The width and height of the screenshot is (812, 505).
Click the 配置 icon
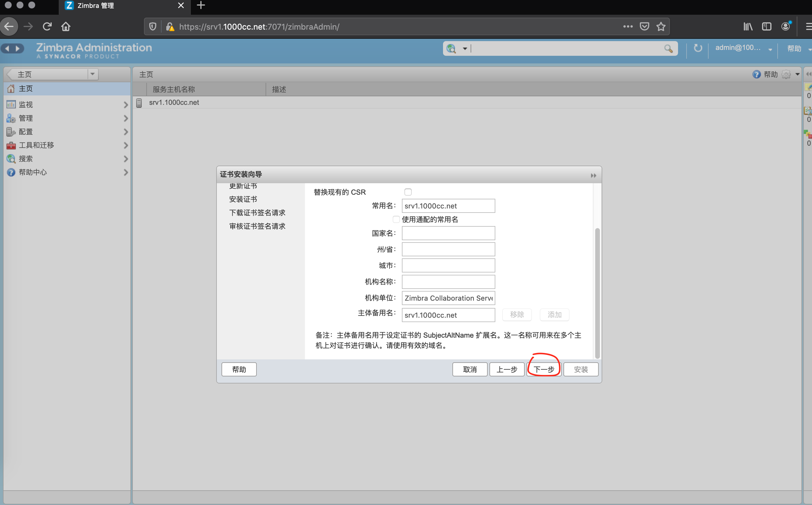[x=11, y=132]
